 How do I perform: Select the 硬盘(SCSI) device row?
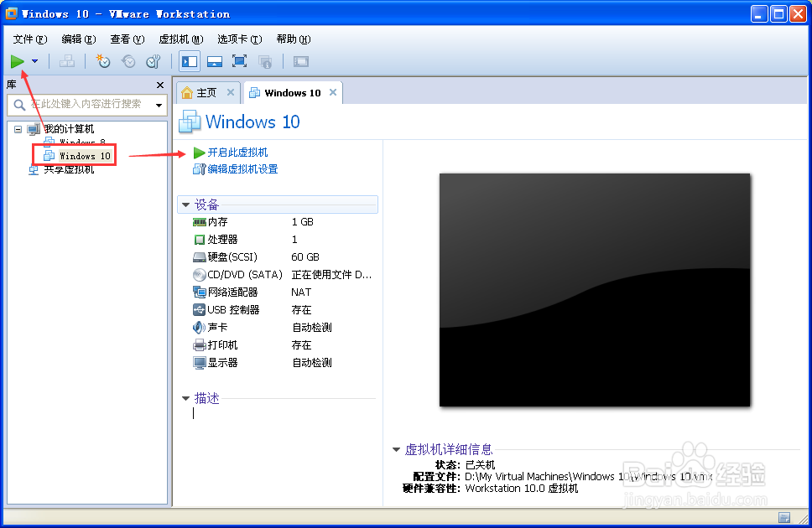pos(284,257)
